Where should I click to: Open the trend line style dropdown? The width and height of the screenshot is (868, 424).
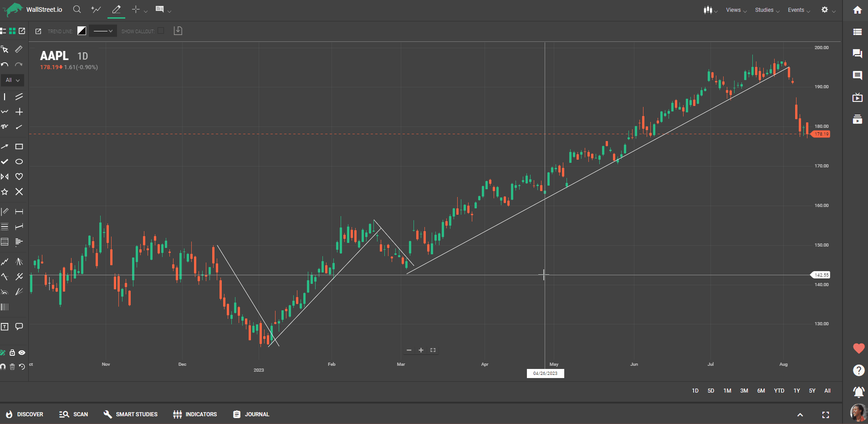102,31
